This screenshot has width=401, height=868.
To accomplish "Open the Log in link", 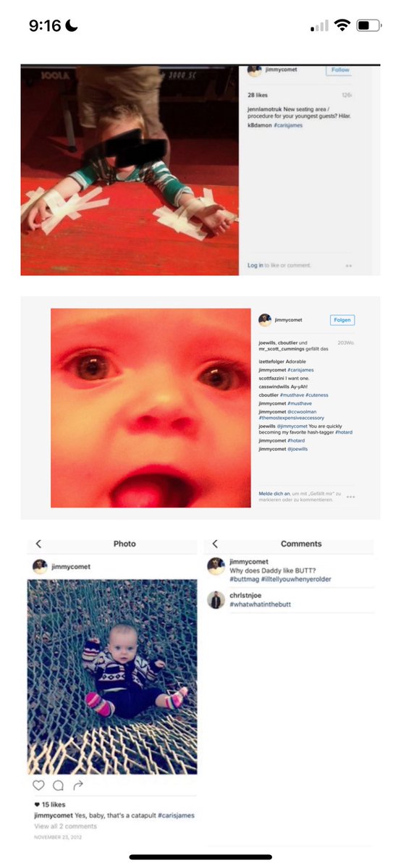I will (256, 266).
